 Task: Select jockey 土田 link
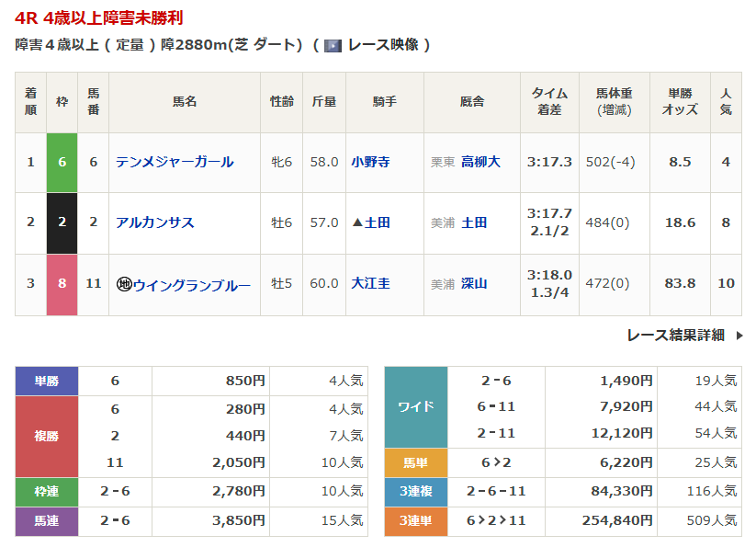[378, 222]
